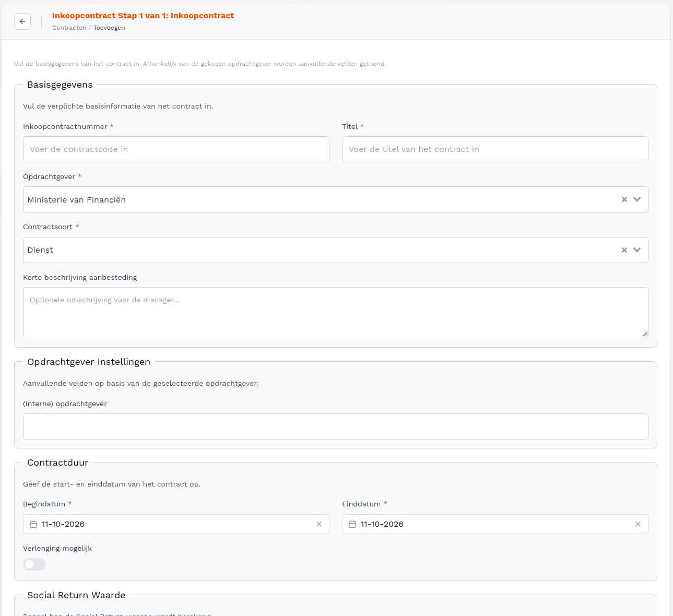The image size is (673, 616).
Task: Click the page title Inkoopcontract Stap 1 van 1
Action: pyautogui.click(x=143, y=16)
